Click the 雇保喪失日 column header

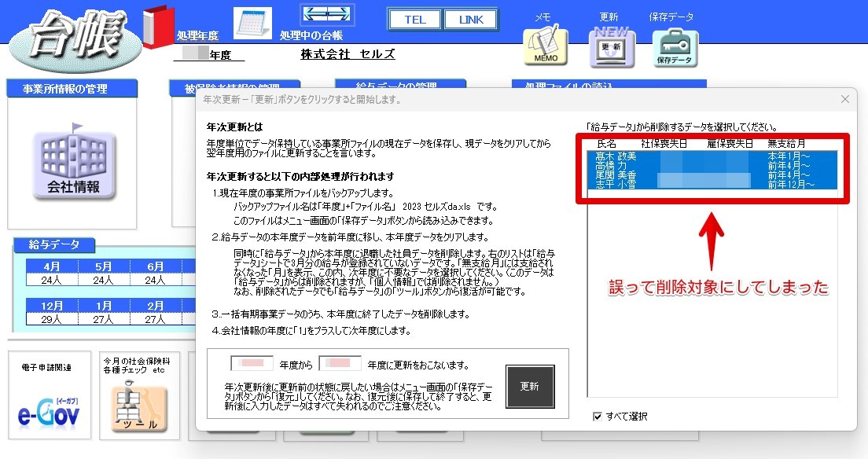pyautogui.click(x=730, y=143)
